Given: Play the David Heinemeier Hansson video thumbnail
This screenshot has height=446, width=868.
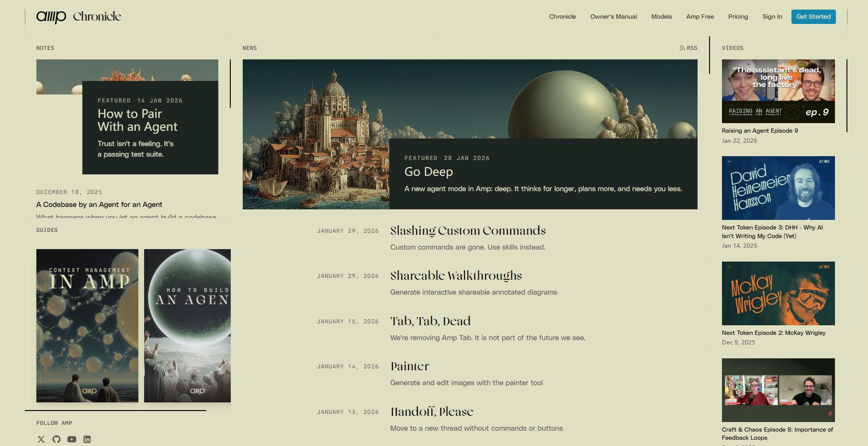Looking at the screenshot, I should [x=778, y=188].
